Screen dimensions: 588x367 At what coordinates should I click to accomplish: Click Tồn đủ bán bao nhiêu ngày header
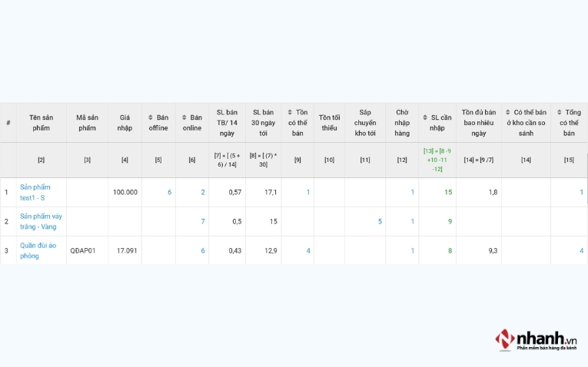479,123
